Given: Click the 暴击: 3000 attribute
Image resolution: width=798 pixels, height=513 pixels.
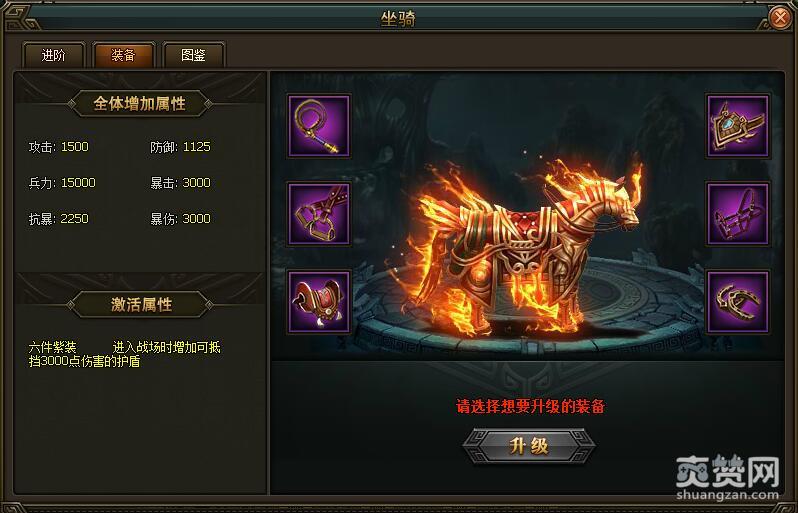Looking at the screenshot, I should [x=180, y=183].
